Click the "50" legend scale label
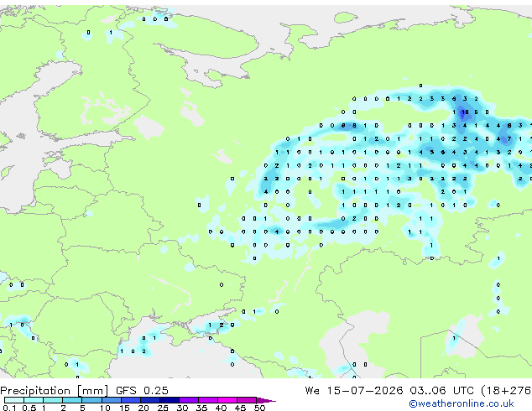 259,408
